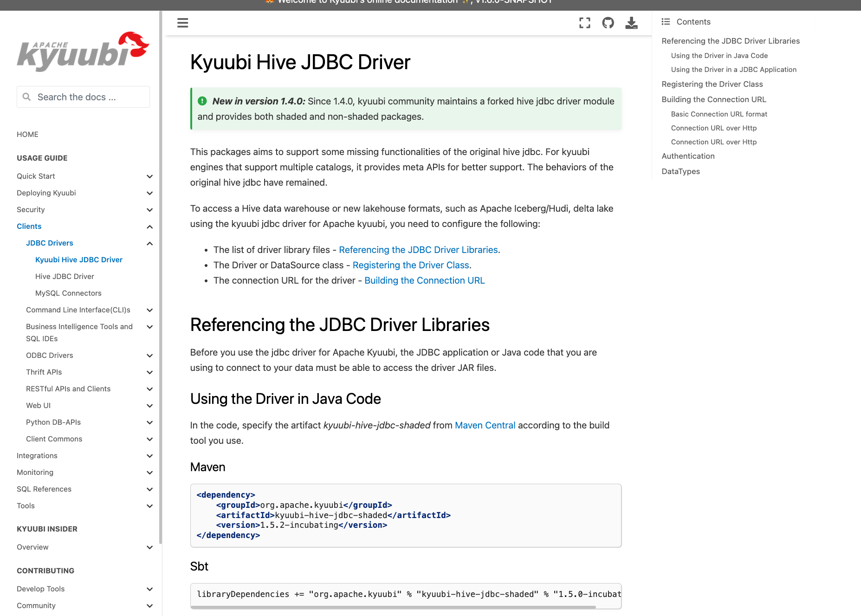
Task: Expand Business Intelligence Tools chevron
Action: 149,327
